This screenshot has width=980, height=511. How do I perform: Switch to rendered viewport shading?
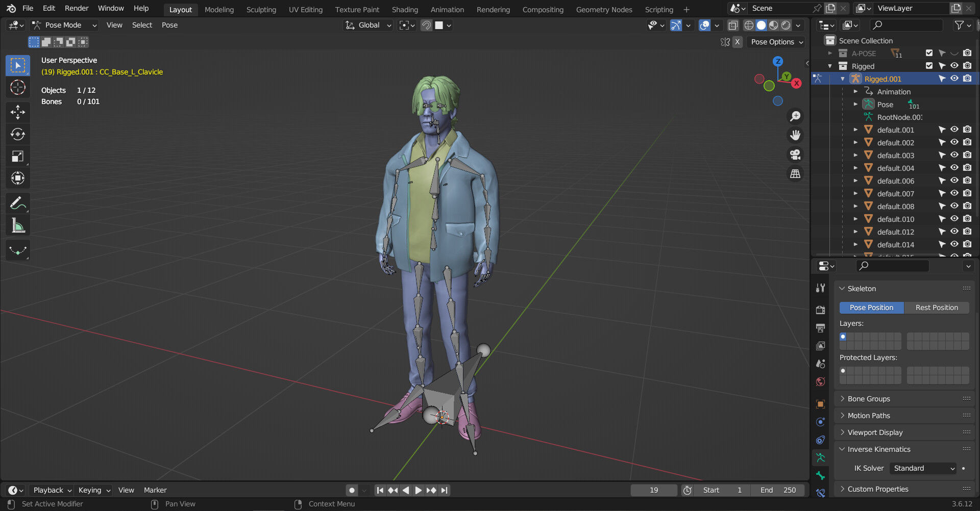[x=786, y=25]
